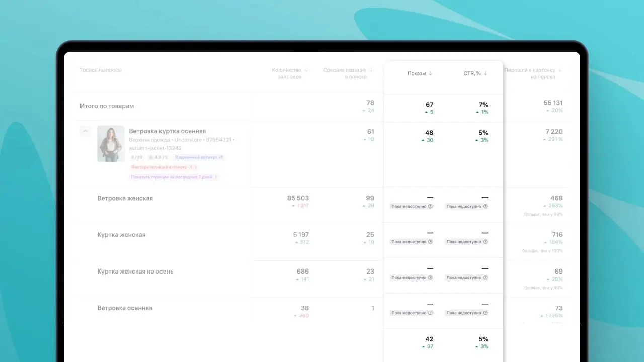
Task: Click Показы question mark in Куртка женская row
Action: [430, 242]
